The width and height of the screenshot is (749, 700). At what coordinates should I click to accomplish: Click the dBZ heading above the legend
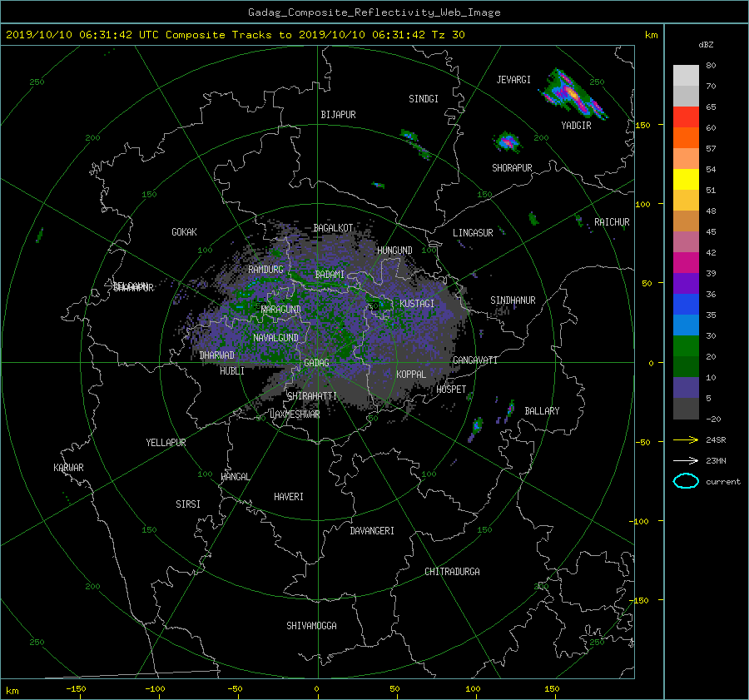tap(706, 45)
